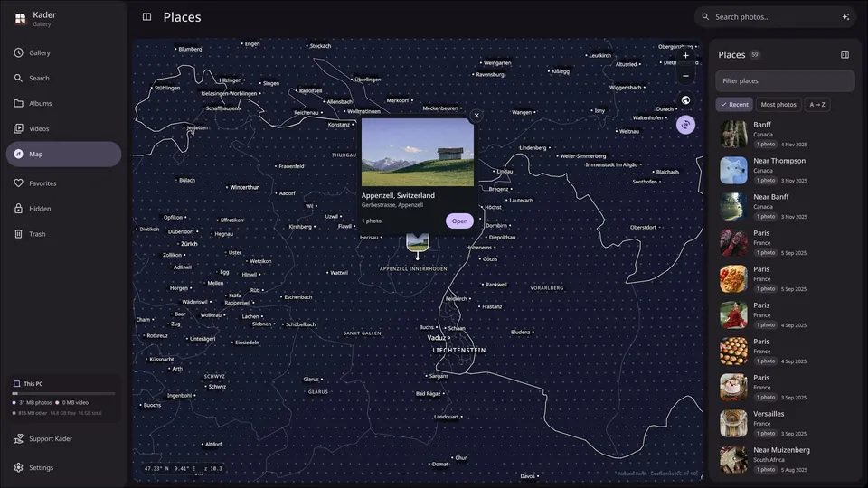Click Support Kader link
The width and height of the screenshot is (868, 488).
pos(63,439)
